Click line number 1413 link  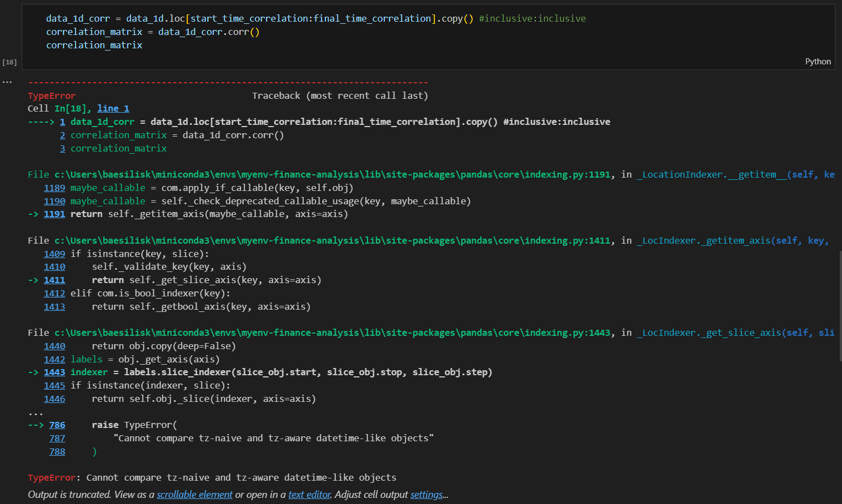click(x=54, y=307)
